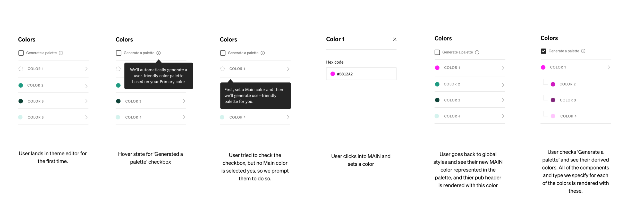This screenshot has height=213, width=644.
Task: Expand COLOR 2 chevron in first panel
Action: coord(86,86)
